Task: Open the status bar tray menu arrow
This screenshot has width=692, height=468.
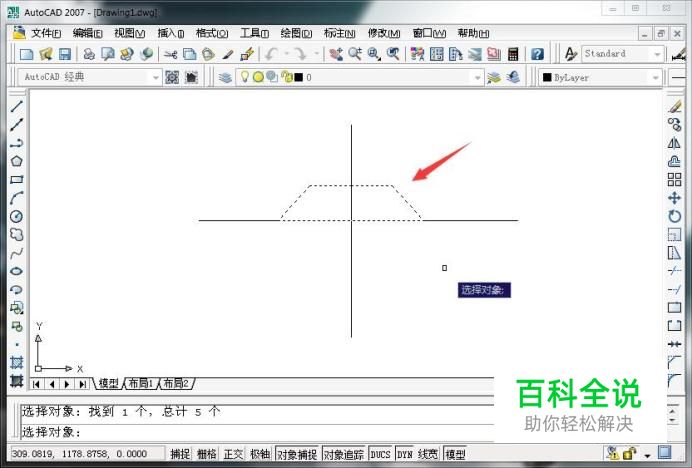Action: coord(647,455)
